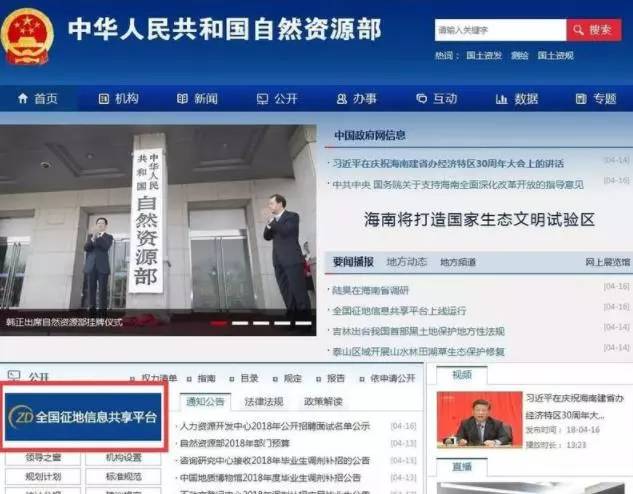Click hot word 测绘
Screen dimensions: 633x494
pyautogui.click(x=520, y=55)
